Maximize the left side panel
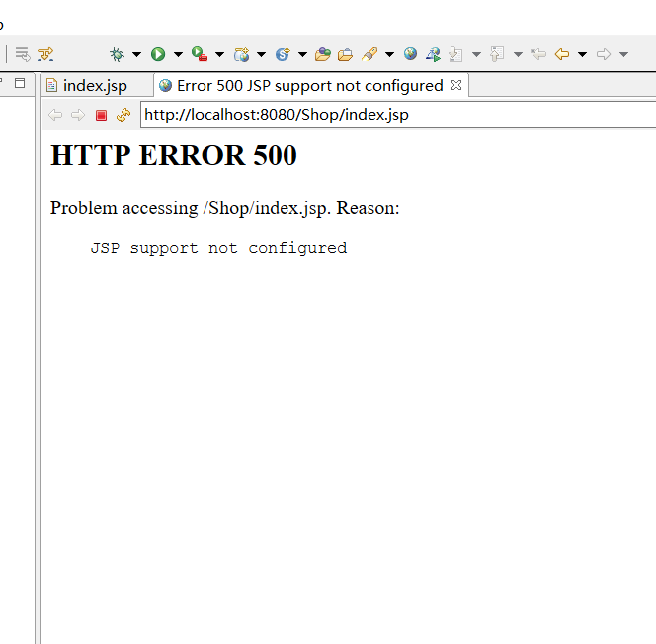The width and height of the screenshot is (656, 644). [20, 83]
